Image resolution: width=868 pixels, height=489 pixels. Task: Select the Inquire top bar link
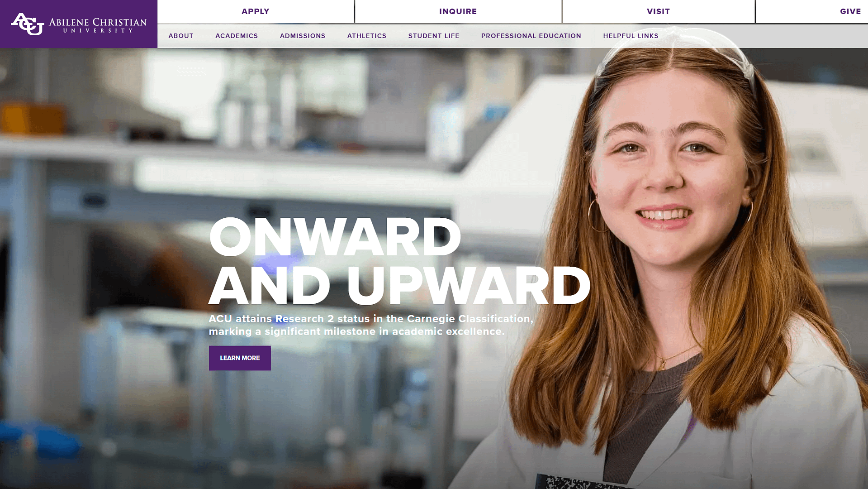(x=458, y=11)
